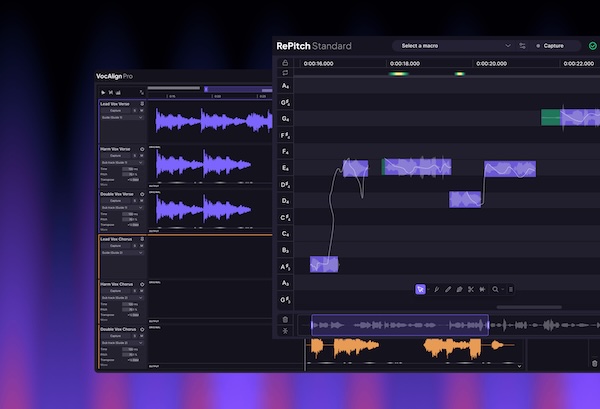Expand the chevron below orange waveform
Viewport: 600px width, 409px height.
(519, 366)
